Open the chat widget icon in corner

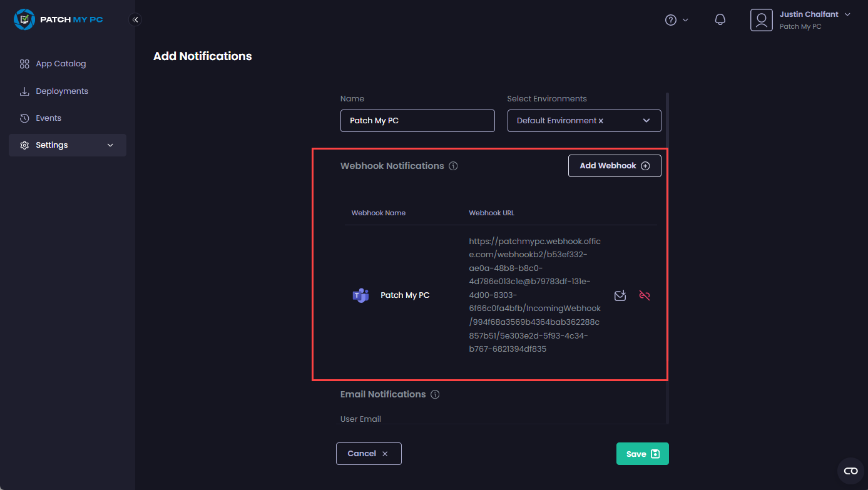(x=850, y=471)
